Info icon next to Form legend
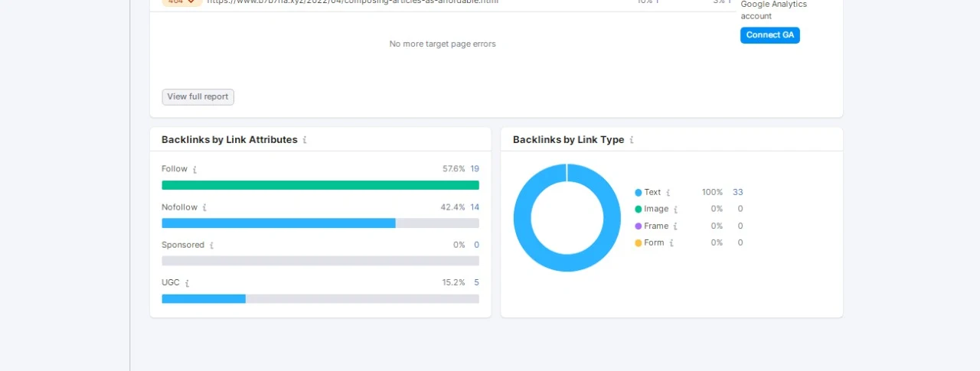980x371 pixels. tap(671, 243)
